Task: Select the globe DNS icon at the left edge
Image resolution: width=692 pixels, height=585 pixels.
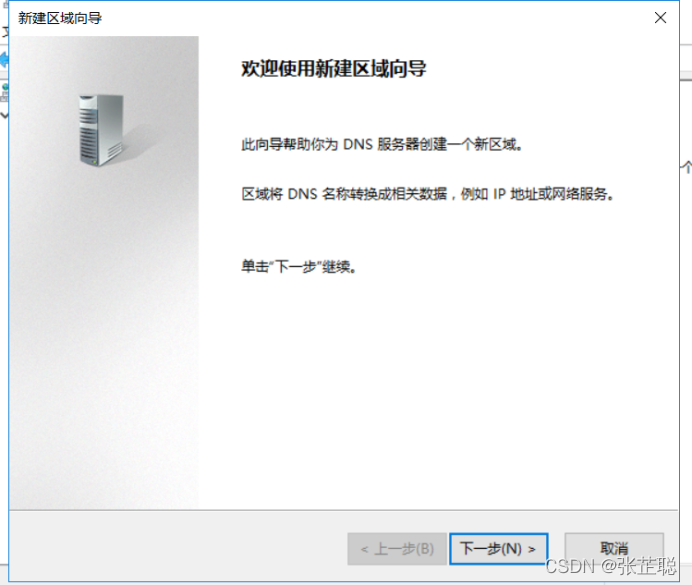Action: 5,87
